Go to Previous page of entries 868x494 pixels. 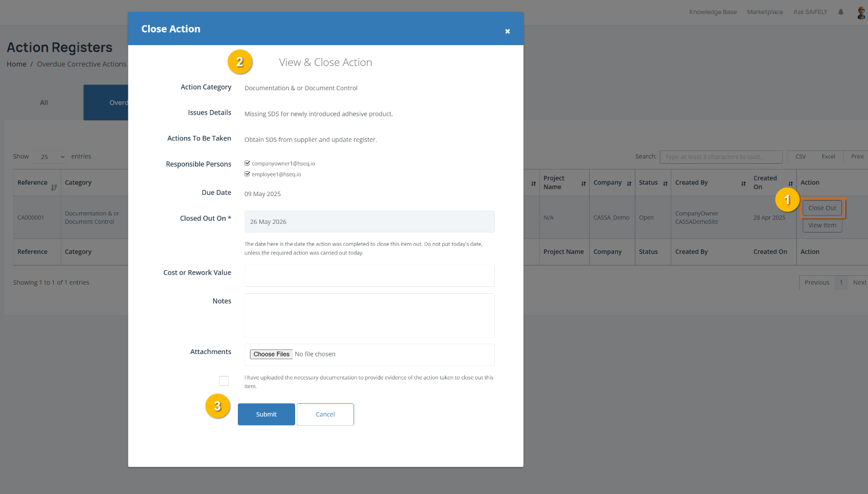click(x=816, y=282)
